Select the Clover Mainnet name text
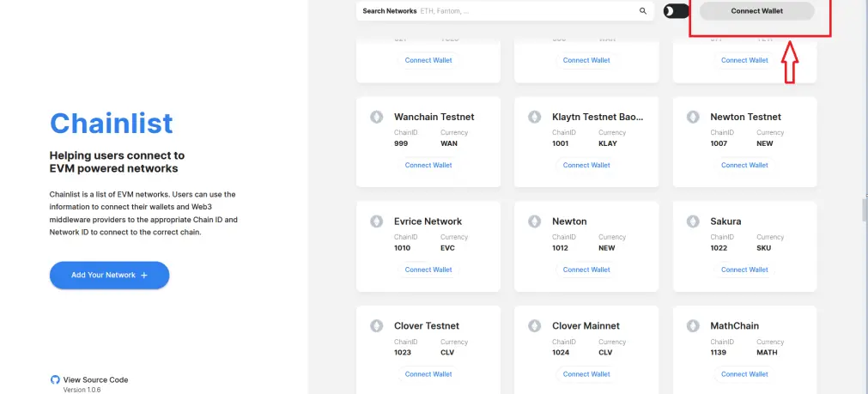 coord(586,326)
